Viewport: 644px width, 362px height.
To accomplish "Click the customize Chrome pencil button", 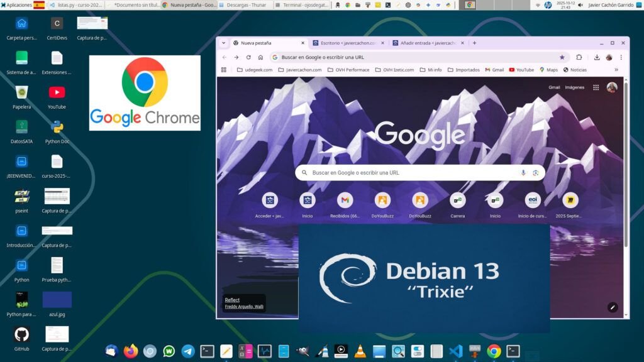I will (x=612, y=307).
